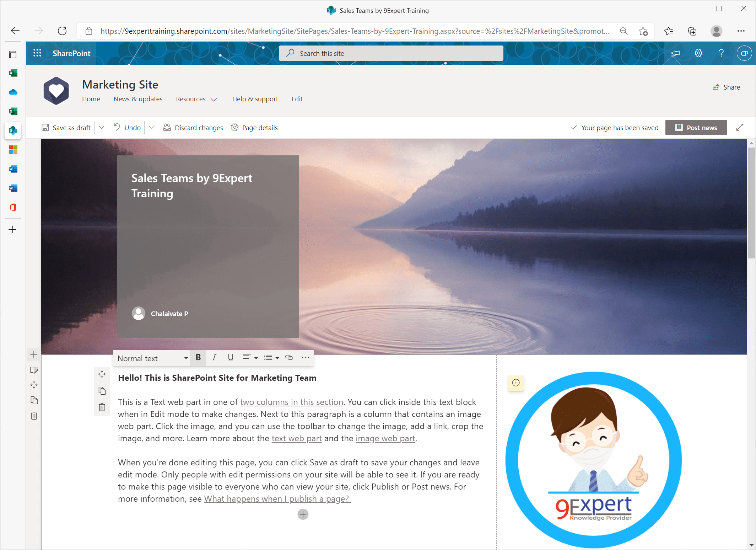Click the Post news button
The height and width of the screenshot is (550, 756).
tap(696, 127)
